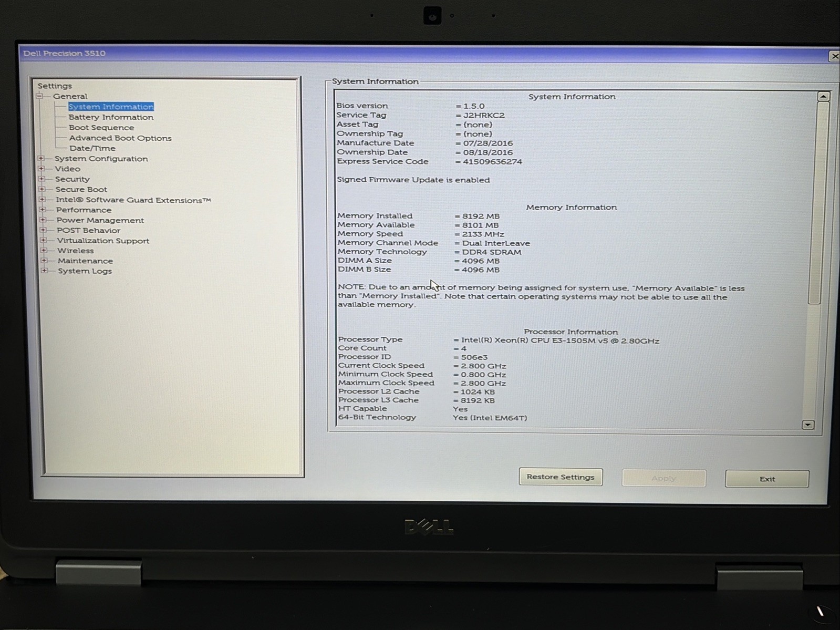Screen dimensions: 840x630
Task: Click Ownership Date value 08/18/2016
Action: click(x=488, y=152)
